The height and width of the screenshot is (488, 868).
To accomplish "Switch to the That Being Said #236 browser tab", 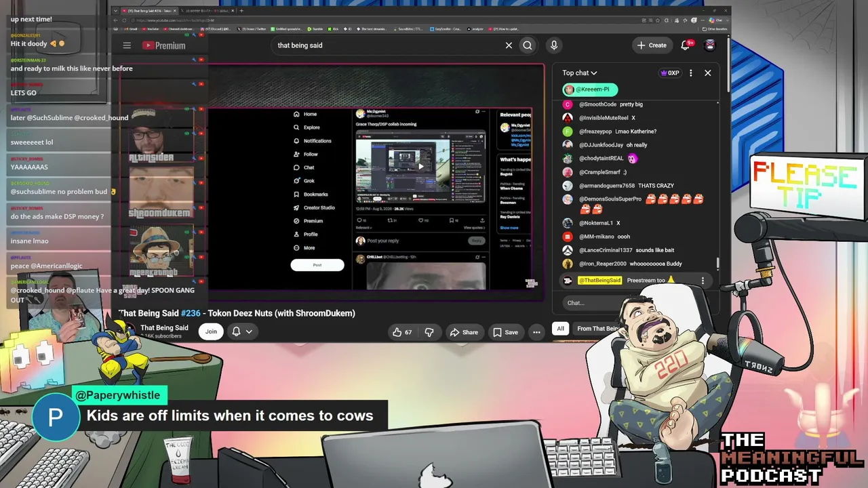I will click(149, 11).
